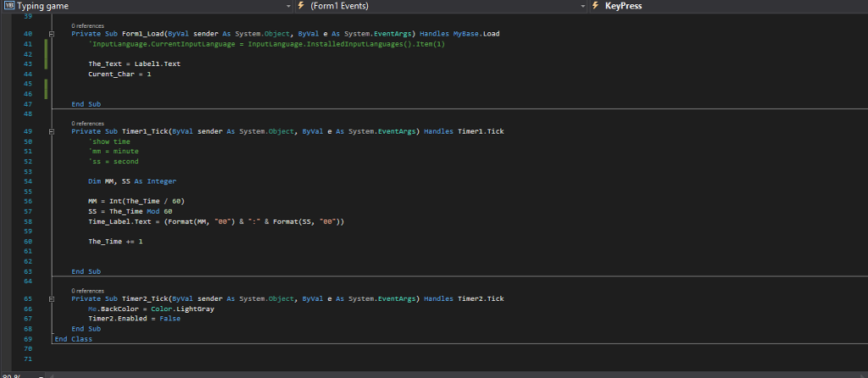Click "Handles Timer2.Tick" in the declaration

click(464, 299)
